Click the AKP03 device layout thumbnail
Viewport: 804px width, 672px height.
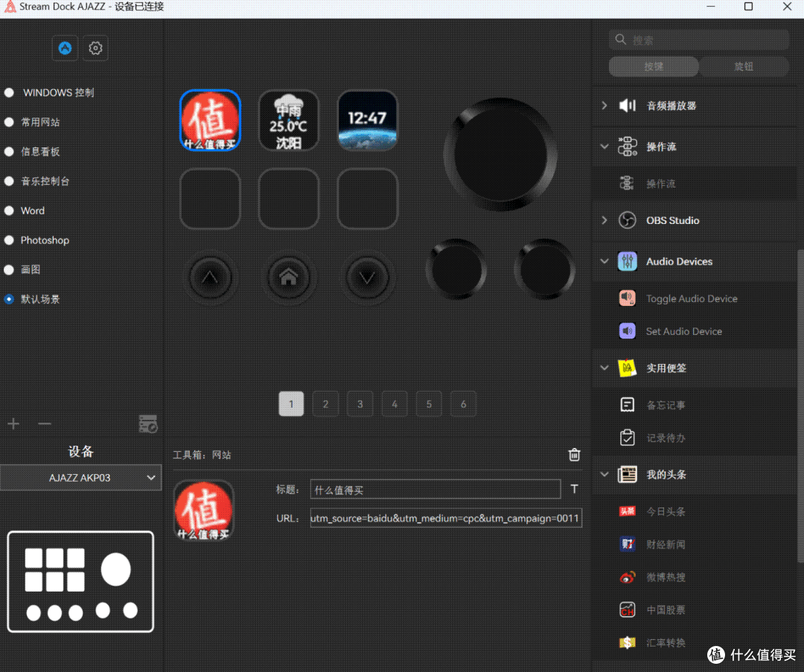coord(80,582)
